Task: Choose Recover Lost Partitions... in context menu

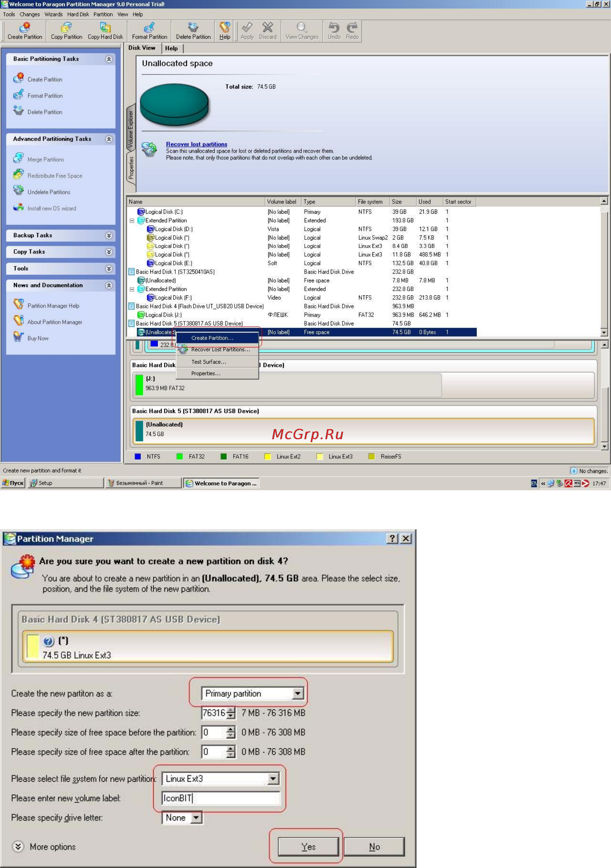Action: [218, 350]
